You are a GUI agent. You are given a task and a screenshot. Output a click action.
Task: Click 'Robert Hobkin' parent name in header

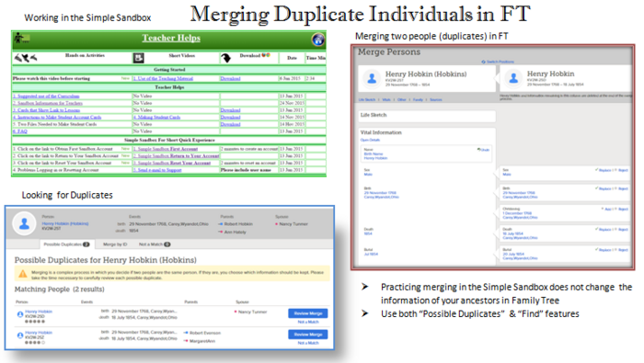point(238,224)
